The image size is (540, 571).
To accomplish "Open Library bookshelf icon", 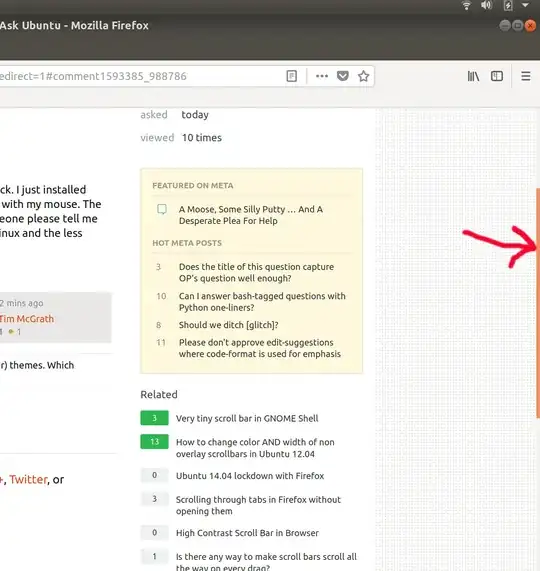I will [x=473, y=76].
